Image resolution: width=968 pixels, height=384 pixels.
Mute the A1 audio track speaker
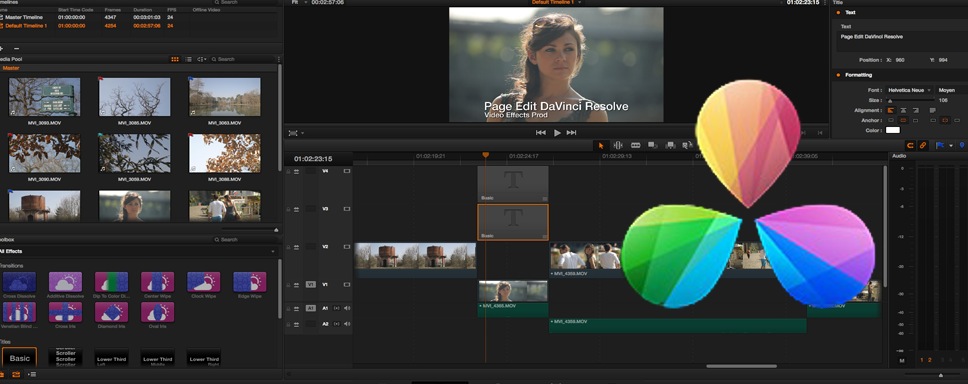coord(346,308)
